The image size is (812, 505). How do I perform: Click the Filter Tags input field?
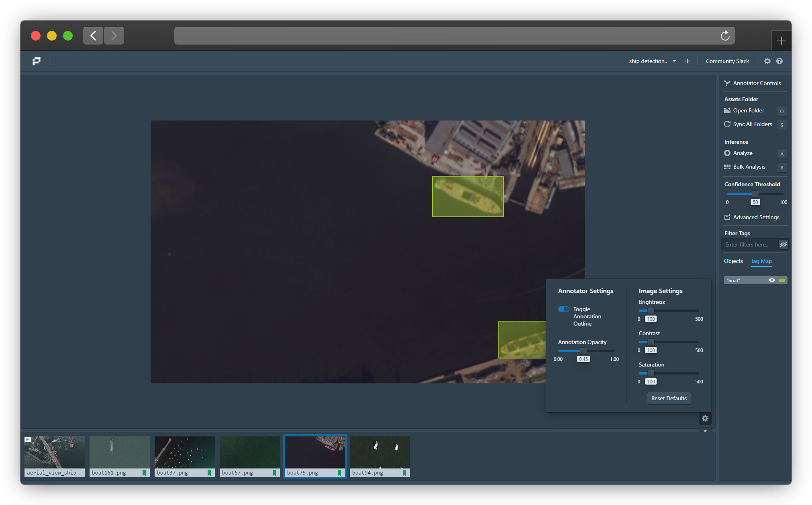750,244
